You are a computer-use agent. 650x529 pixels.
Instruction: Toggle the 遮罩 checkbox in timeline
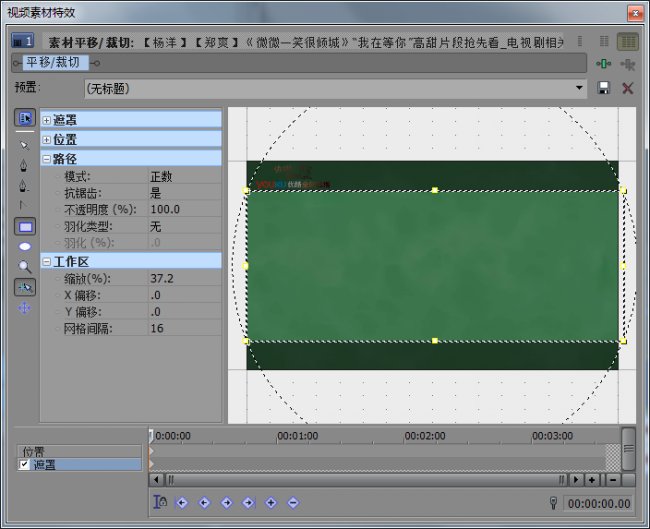click(24, 464)
